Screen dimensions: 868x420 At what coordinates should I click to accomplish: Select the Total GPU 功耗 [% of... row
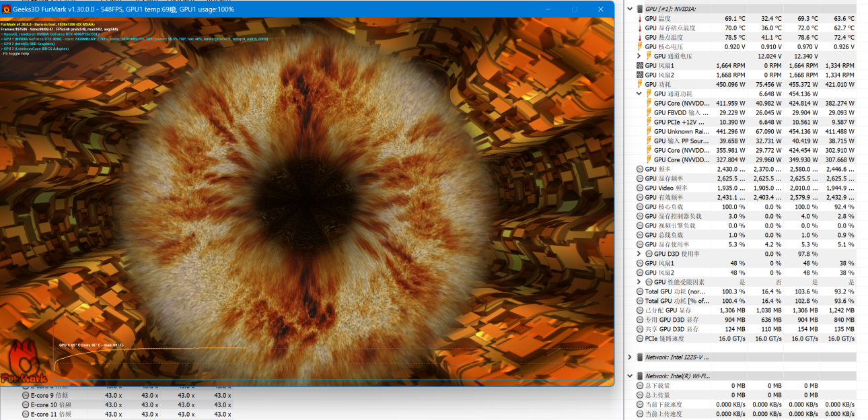(x=746, y=302)
